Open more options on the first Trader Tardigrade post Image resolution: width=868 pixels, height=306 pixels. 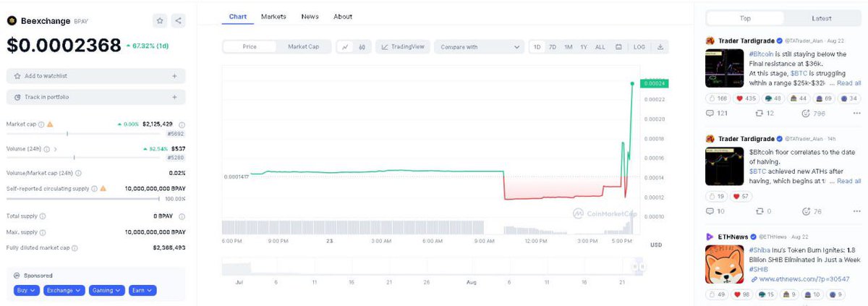(x=857, y=113)
